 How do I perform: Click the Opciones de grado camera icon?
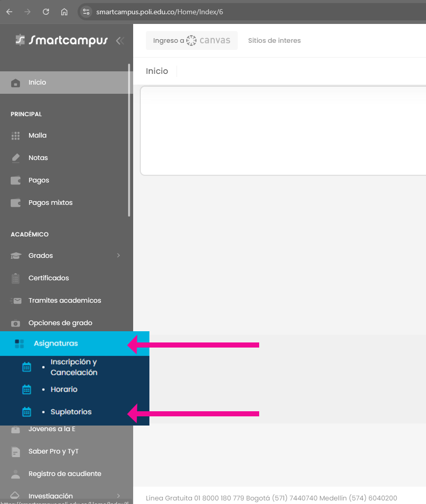pyautogui.click(x=16, y=323)
